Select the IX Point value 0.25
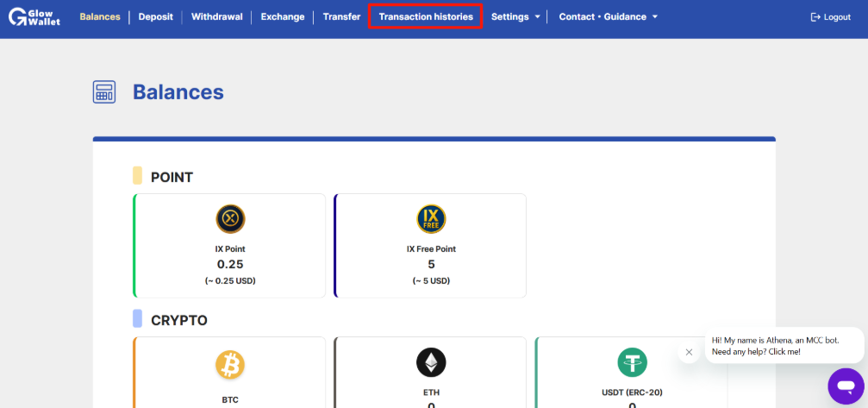The width and height of the screenshot is (868, 408). 230,264
